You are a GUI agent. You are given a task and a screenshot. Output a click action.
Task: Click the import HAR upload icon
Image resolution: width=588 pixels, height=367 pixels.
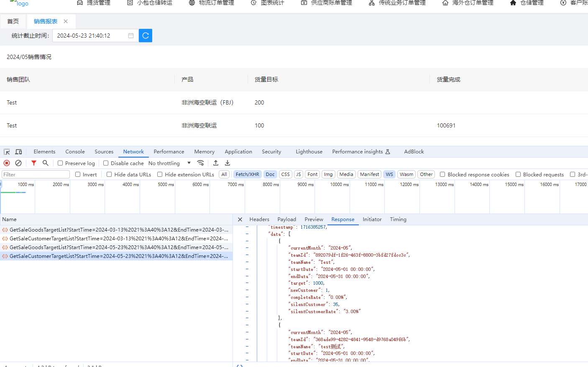(x=216, y=163)
